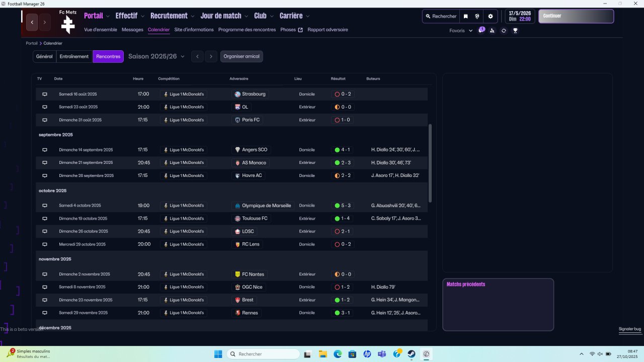Click the fixtures list vertical scrollbar
644x362 pixels.
tap(430, 163)
